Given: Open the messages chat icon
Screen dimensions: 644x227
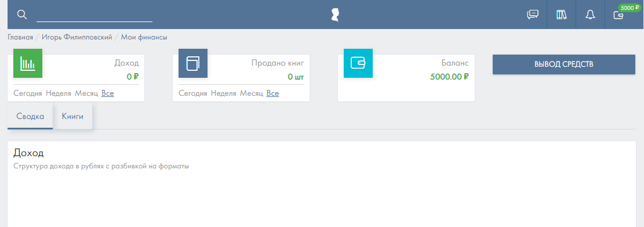Looking at the screenshot, I should tap(533, 15).
